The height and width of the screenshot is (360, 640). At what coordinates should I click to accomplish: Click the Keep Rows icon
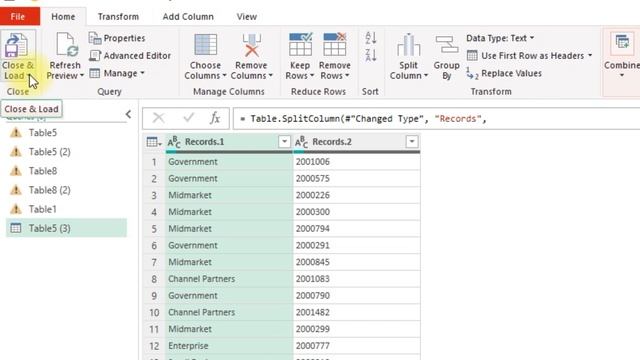pos(300,44)
